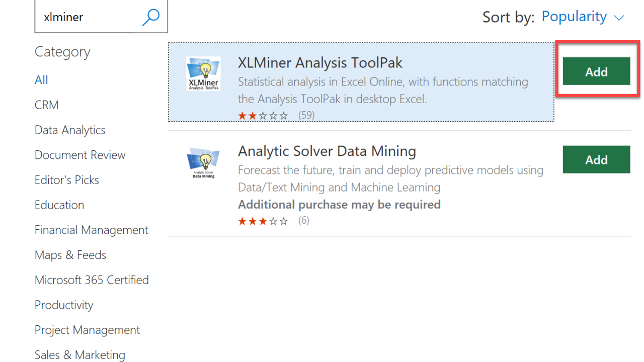Open the XLMiner Analysis ToolPak title

coord(320,63)
